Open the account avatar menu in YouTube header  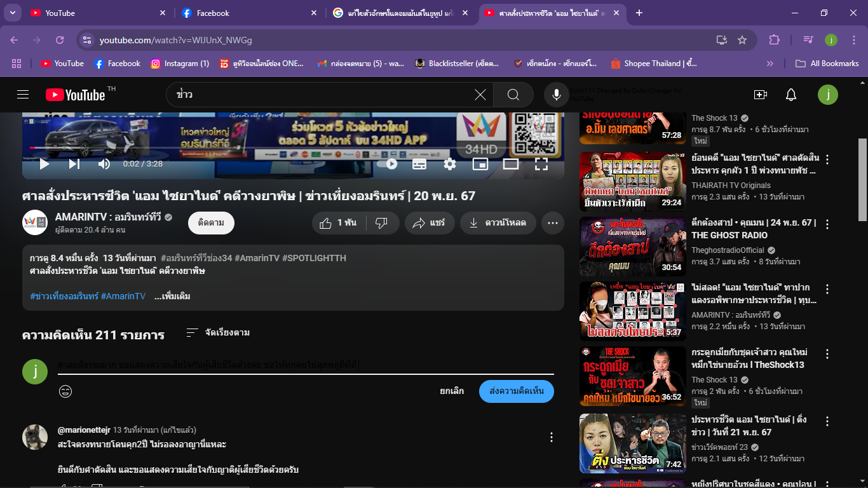pyautogui.click(x=828, y=95)
